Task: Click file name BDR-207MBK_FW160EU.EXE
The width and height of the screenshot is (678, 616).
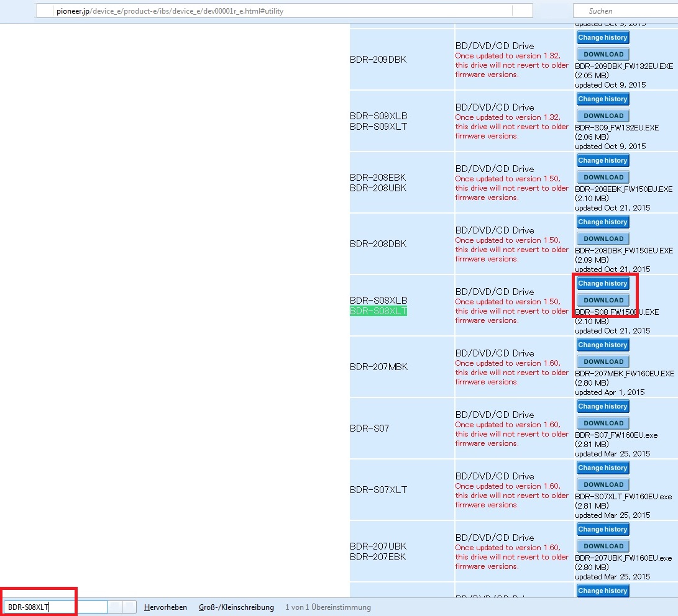Action: [625, 374]
